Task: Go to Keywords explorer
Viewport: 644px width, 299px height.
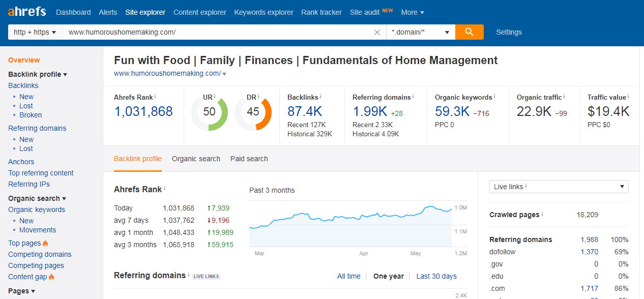Action: point(264,12)
